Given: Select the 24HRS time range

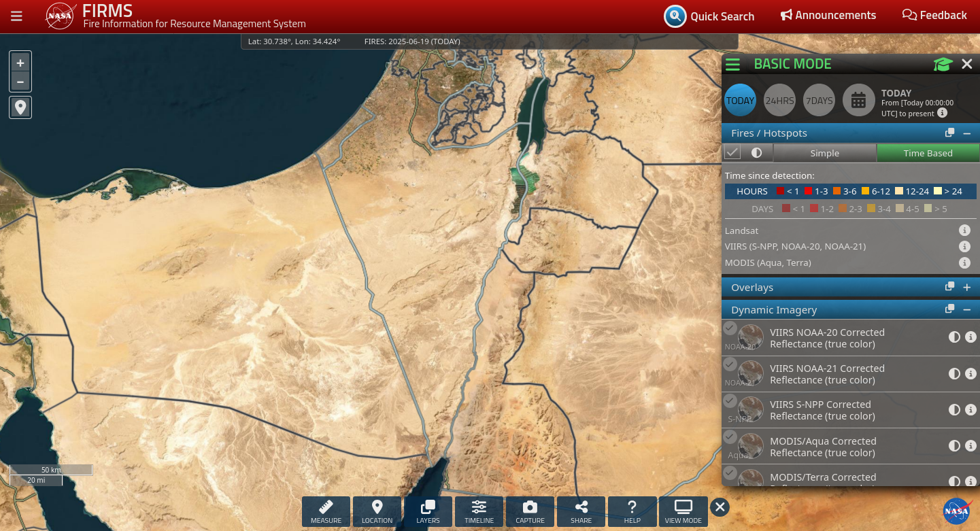Looking at the screenshot, I should pyautogui.click(x=779, y=101).
